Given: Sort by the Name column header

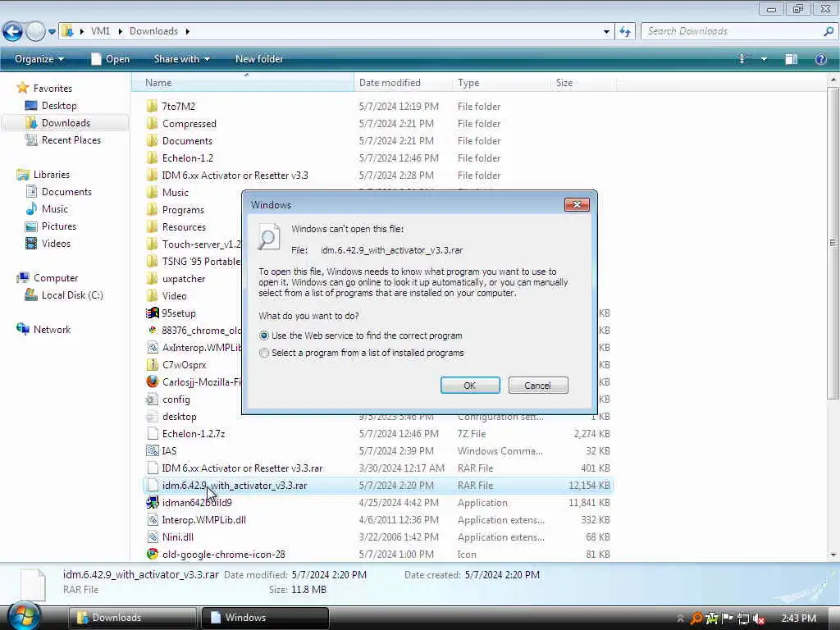Looking at the screenshot, I should point(243,83).
